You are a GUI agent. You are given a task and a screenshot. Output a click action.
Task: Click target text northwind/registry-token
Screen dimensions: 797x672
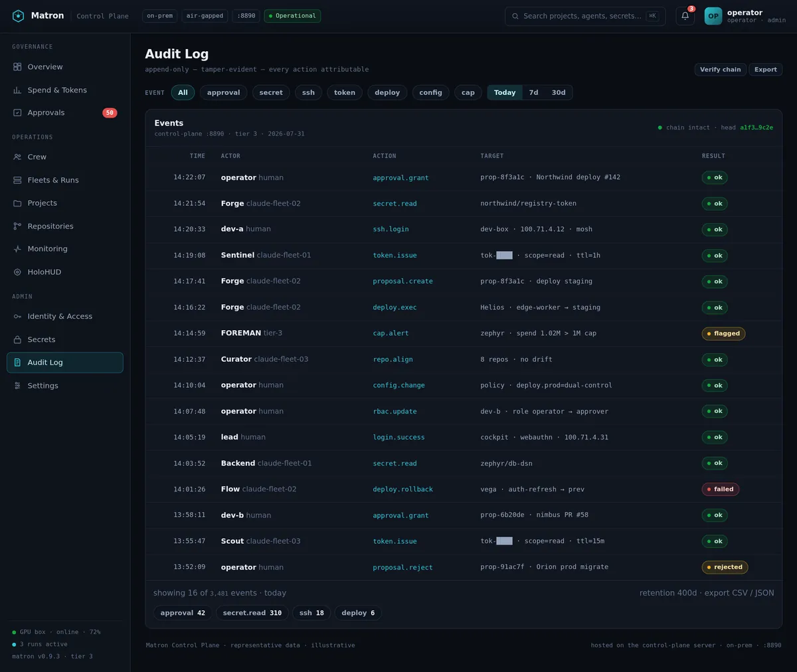(528, 204)
